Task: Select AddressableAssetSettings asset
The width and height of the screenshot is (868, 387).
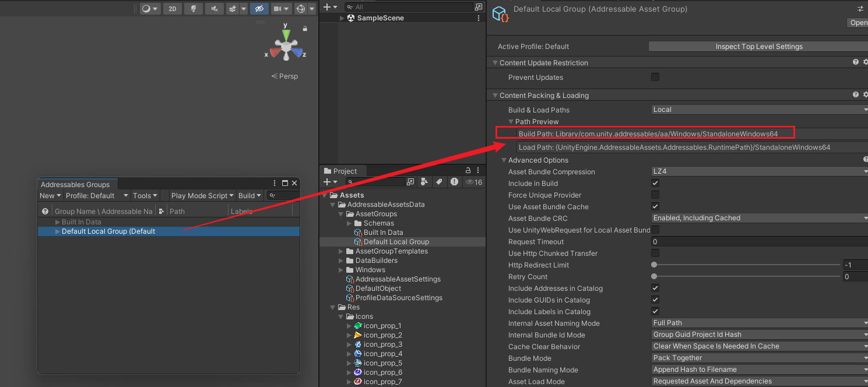Action: tap(393, 279)
